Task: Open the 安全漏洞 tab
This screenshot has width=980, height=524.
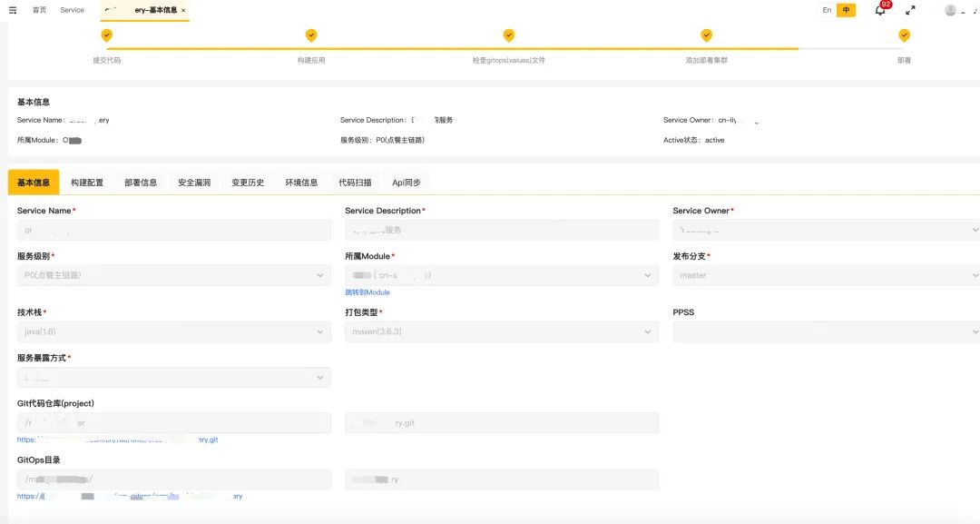Action: 194,183
